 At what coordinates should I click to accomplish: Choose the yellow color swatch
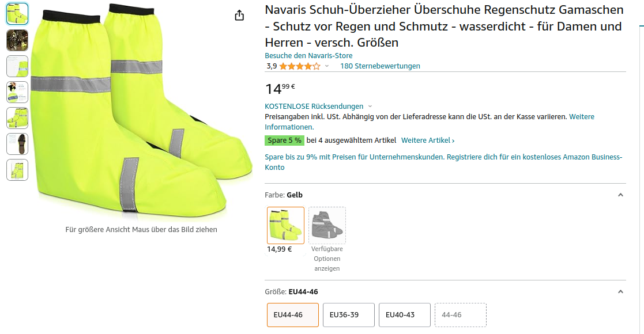[x=285, y=225]
